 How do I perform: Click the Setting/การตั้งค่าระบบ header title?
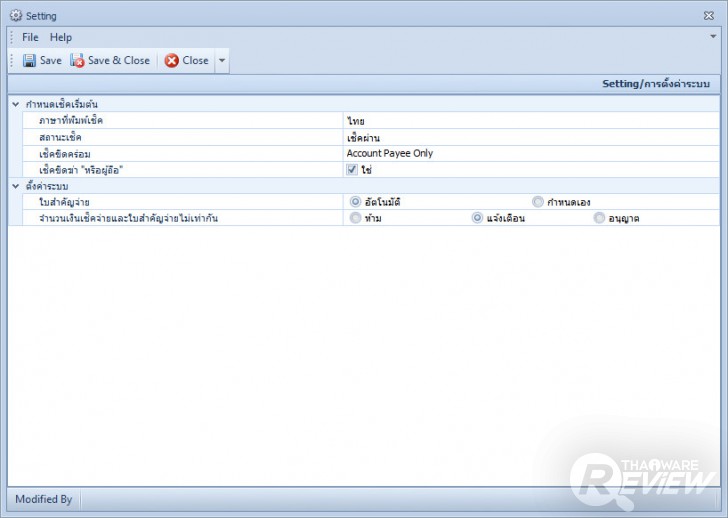click(x=656, y=84)
